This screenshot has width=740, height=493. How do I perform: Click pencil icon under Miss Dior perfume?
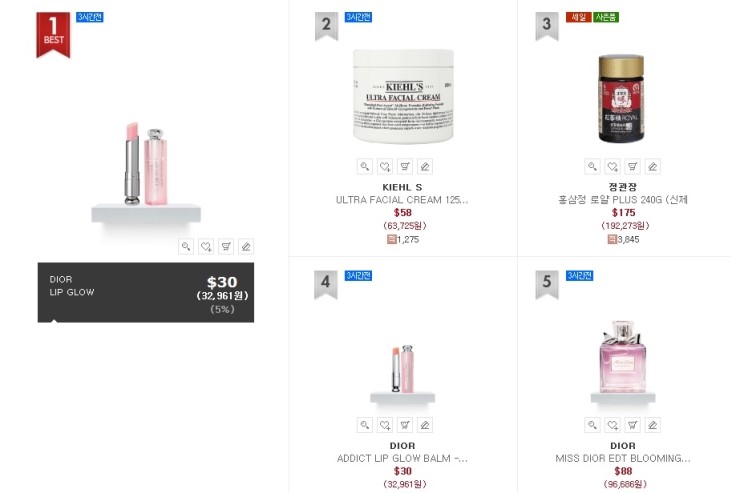(x=652, y=425)
